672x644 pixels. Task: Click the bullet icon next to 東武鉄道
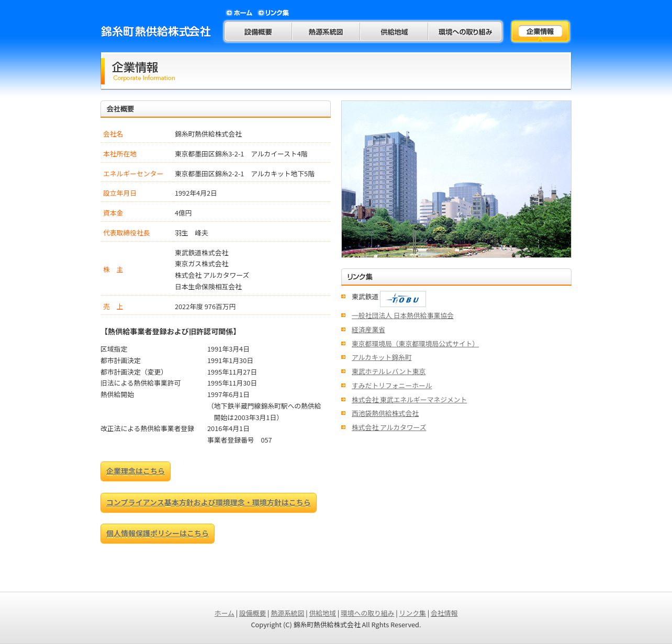pos(343,297)
